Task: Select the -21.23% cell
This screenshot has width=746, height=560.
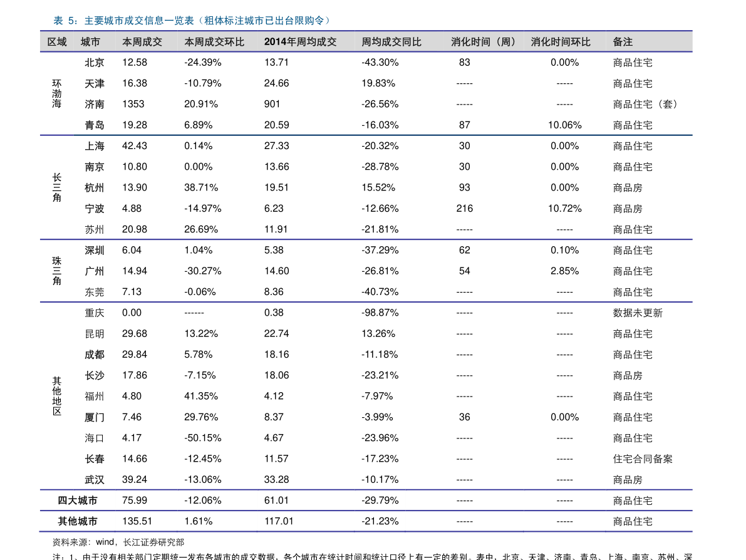Action: (x=380, y=521)
